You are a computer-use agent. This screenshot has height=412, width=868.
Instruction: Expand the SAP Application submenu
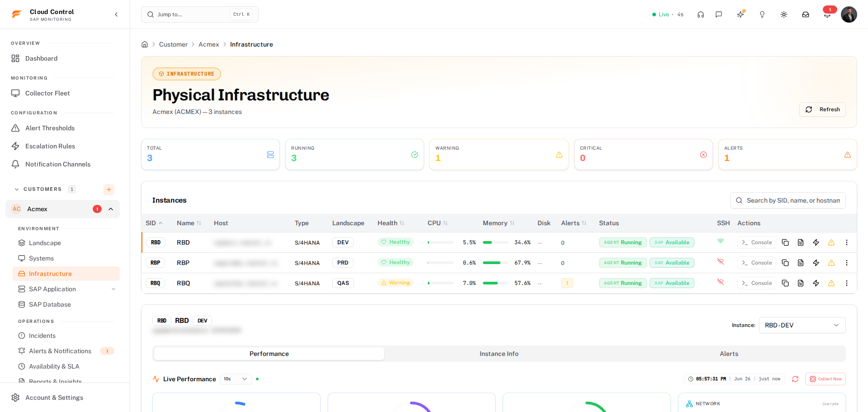[113, 289]
